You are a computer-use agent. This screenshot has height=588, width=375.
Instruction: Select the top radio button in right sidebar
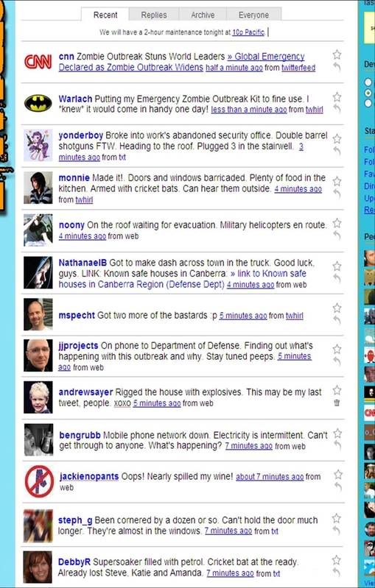[x=368, y=82]
